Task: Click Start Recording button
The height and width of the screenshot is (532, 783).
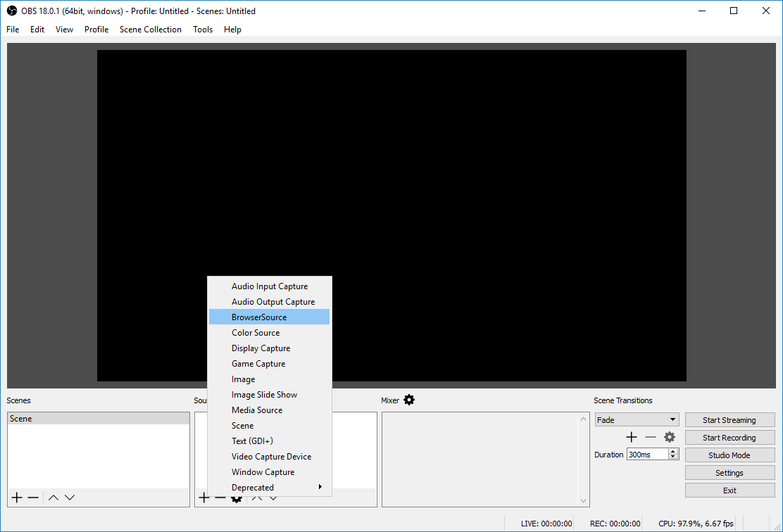Action: [729, 437]
